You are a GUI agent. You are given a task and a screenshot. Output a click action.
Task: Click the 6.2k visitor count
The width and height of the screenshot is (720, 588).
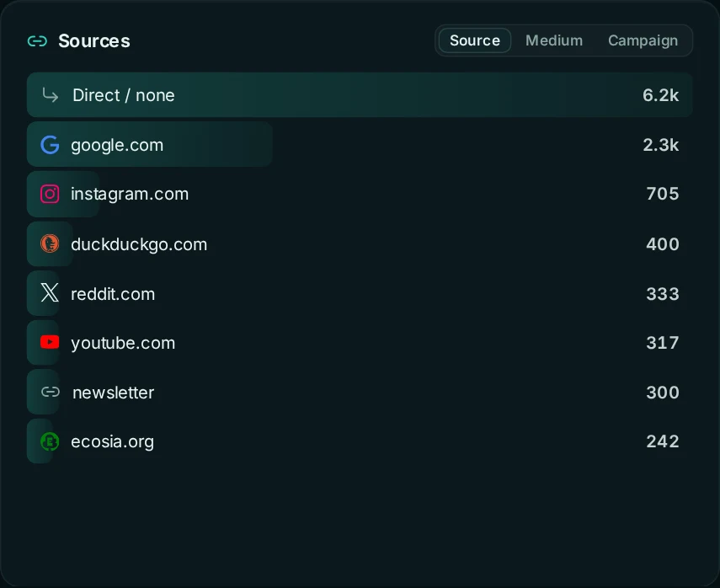(660, 95)
